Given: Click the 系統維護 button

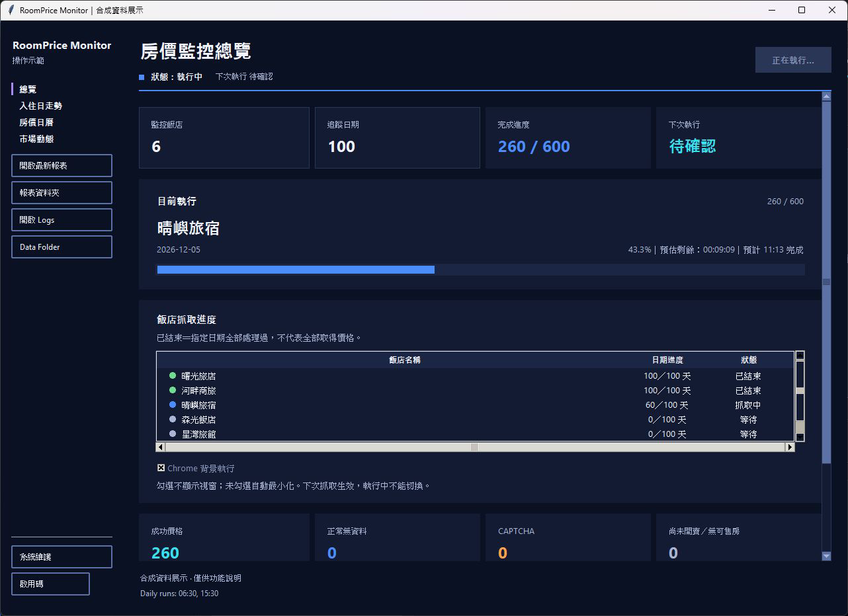Looking at the screenshot, I should [x=62, y=557].
